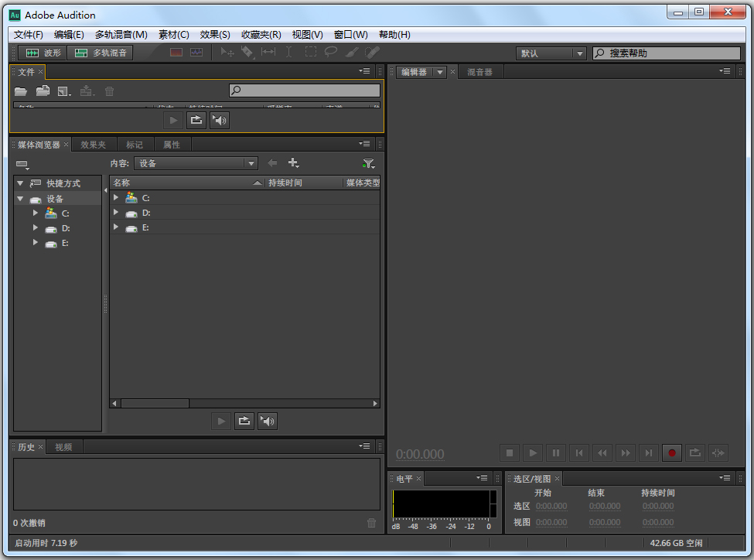Viewport: 754px width, 560px height.
Task: Switch to the 效果夹 tab
Action: coord(94,145)
